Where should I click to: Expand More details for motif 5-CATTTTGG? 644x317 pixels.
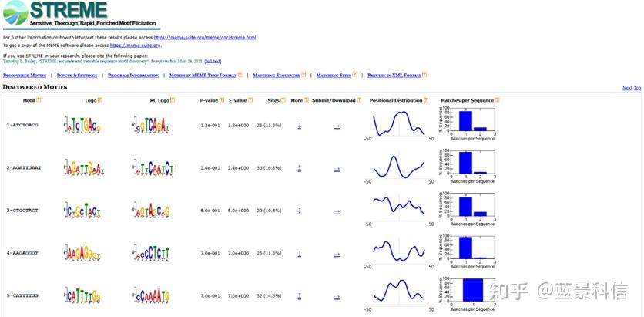tap(300, 296)
